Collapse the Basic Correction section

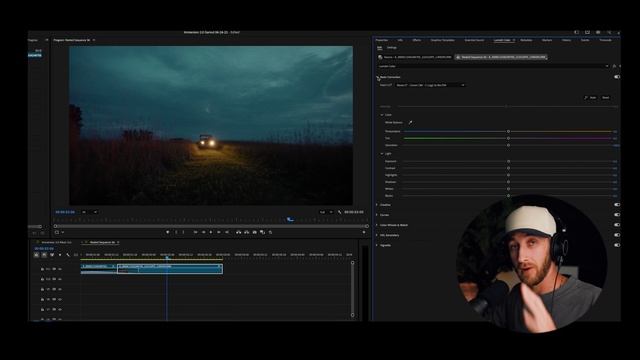[378, 77]
